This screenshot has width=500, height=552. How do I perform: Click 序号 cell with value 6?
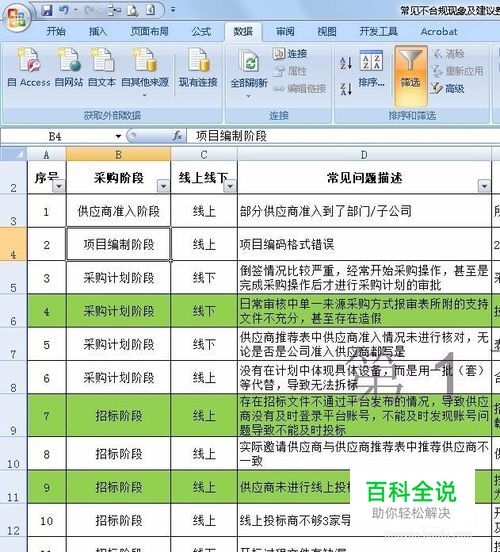click(x=46, y=378)
